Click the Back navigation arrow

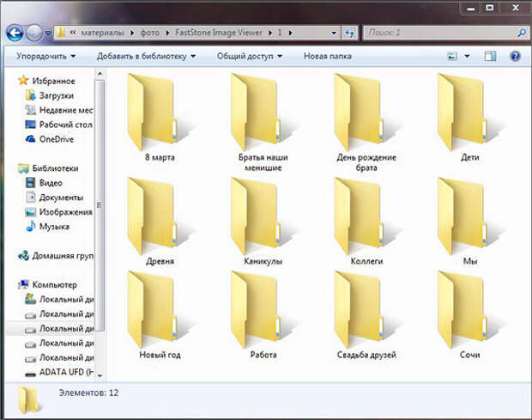15,33
